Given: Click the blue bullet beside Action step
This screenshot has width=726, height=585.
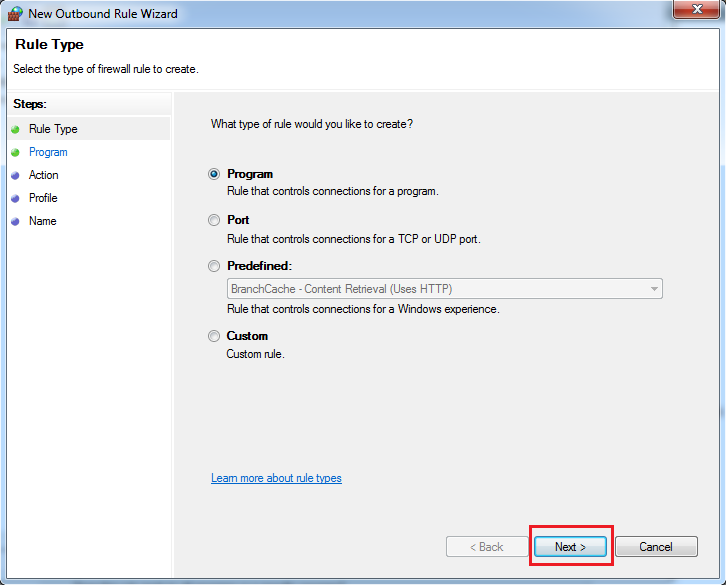Looking at the screenshot, I should (x=15, y=175).
